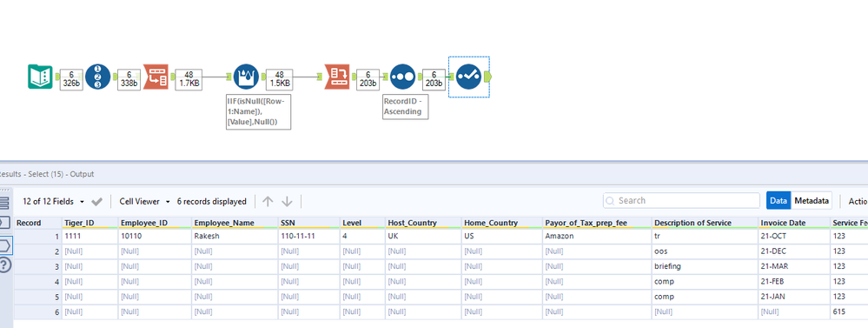Sort by the Tiger_ID column header
The height and width of the screenshot is (328, 868).
[x=89, y=223]
